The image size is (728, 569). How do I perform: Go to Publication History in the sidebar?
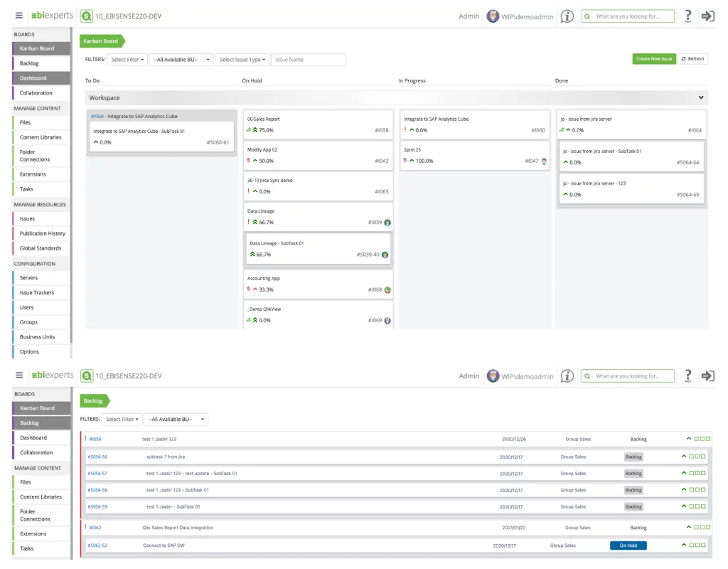[x=41, y=233]
